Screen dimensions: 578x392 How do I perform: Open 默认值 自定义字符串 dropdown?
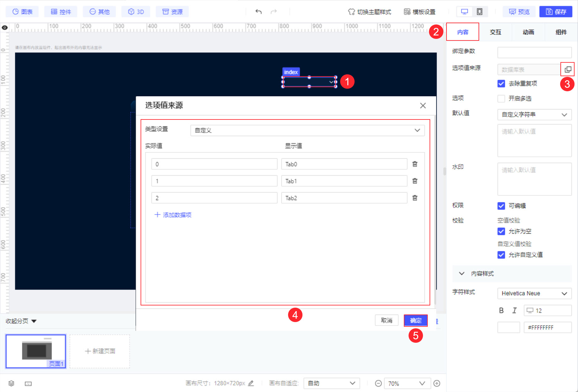pos(534,114)
